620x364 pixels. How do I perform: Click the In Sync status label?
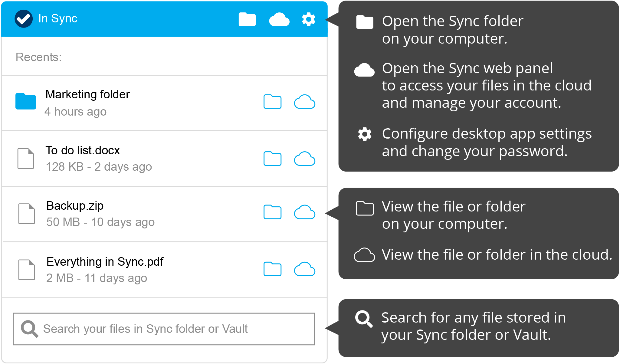(x=58, y=19)
